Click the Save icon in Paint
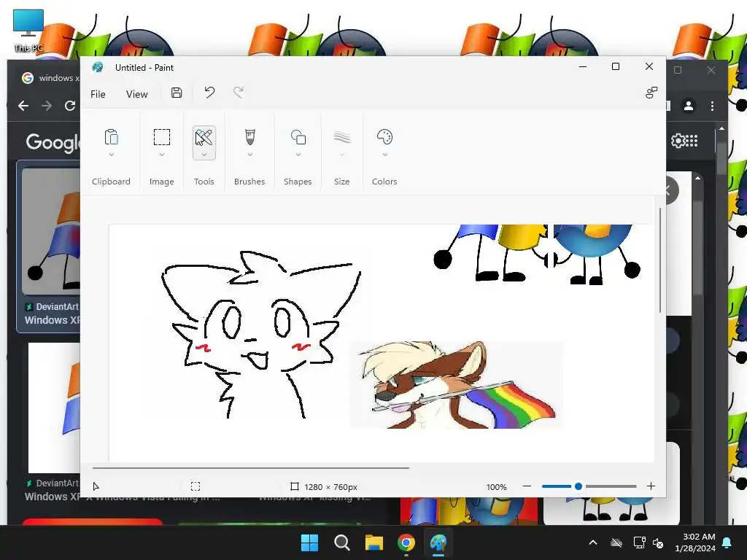This screenshot has width=747, height=560. [x=177, y=93]
